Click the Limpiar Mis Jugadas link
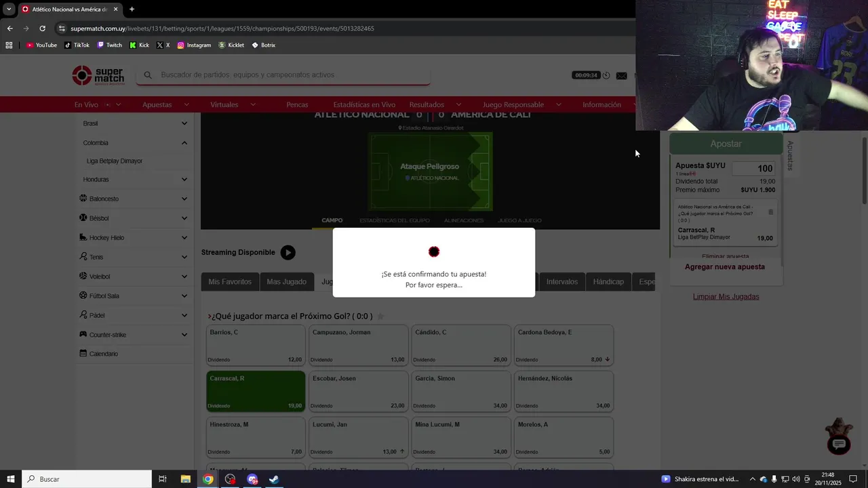The width and height of the screenshot is (868, 488). (726, 297)
